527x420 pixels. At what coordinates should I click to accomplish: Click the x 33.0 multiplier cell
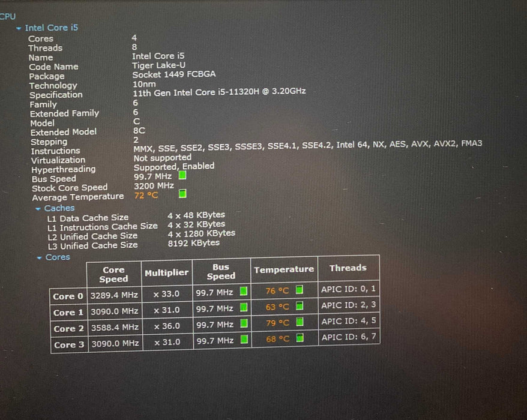tap(166, 294)
